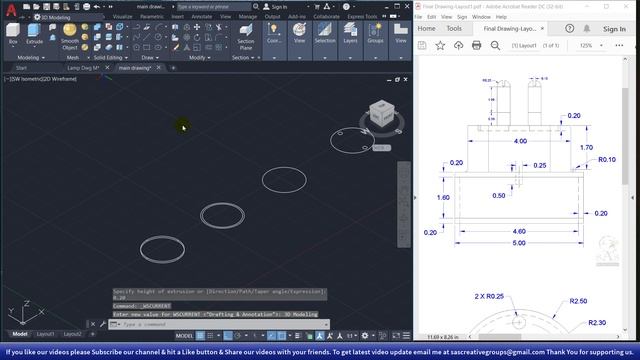
Task: Click the Smooth Object mesh tool
Action: pos(70,37)
